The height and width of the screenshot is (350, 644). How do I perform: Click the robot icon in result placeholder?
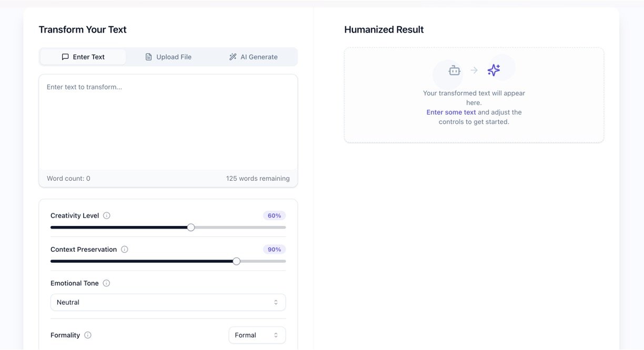[454, 70]
